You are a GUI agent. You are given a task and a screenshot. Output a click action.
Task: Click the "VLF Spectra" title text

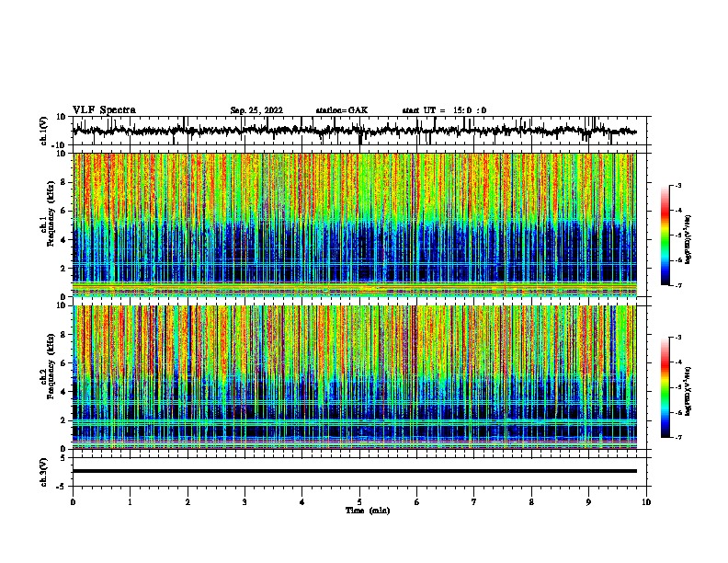click(105, 110)
